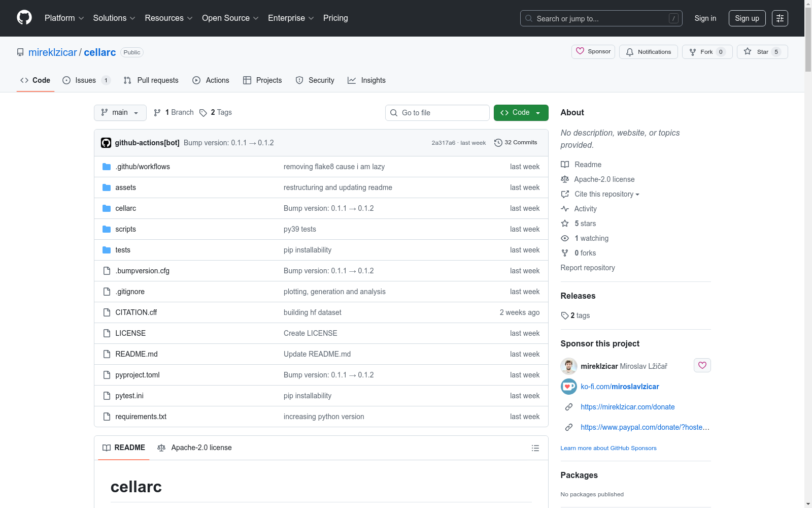812x508 pixels.
Task: Star the cellarc repository
Action: pos(762,52)
